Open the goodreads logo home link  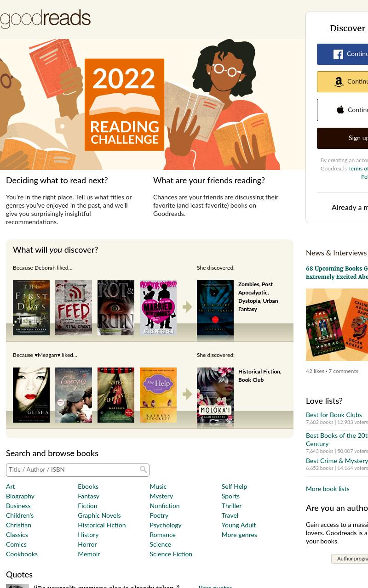(45, 19)
